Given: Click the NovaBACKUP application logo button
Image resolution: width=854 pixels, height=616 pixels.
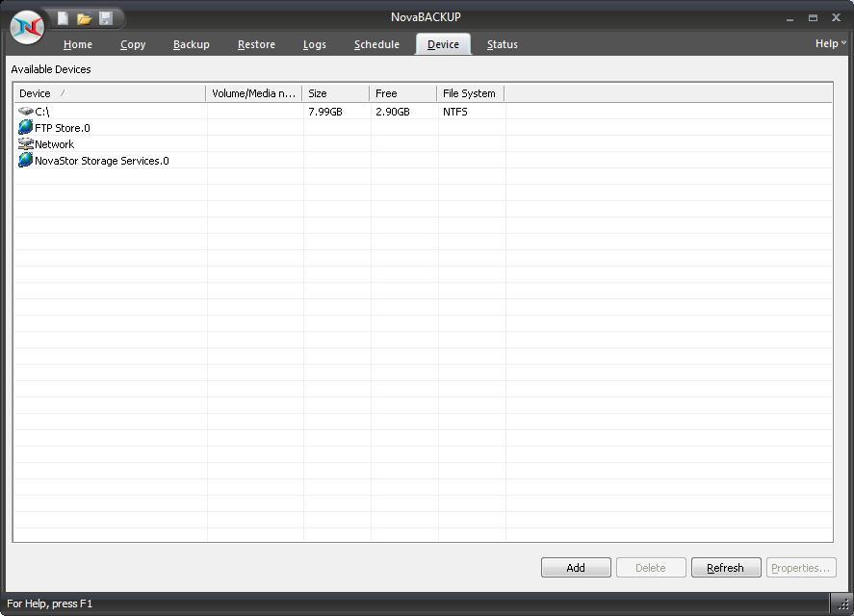Looking at the screenshot, I should point(27,27).
